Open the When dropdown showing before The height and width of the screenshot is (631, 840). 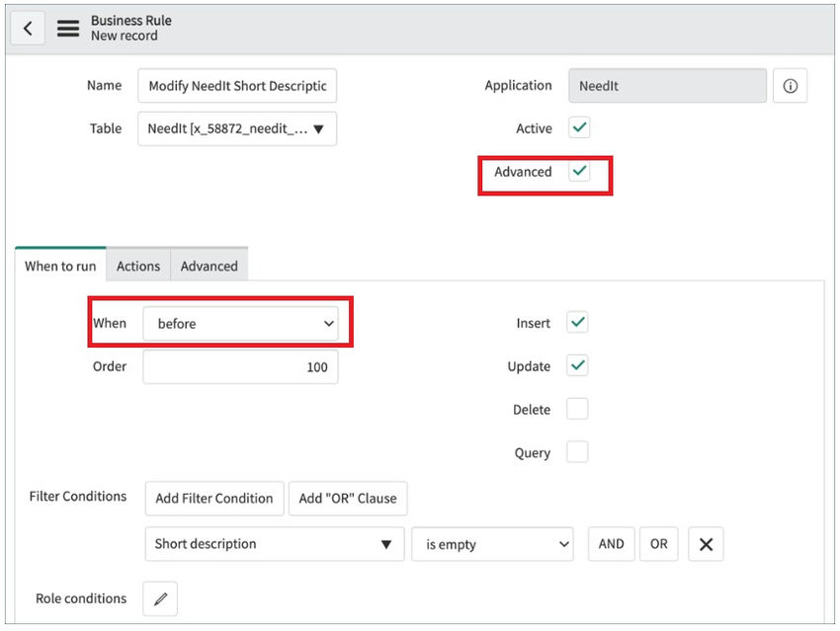(x=241, y=323)
